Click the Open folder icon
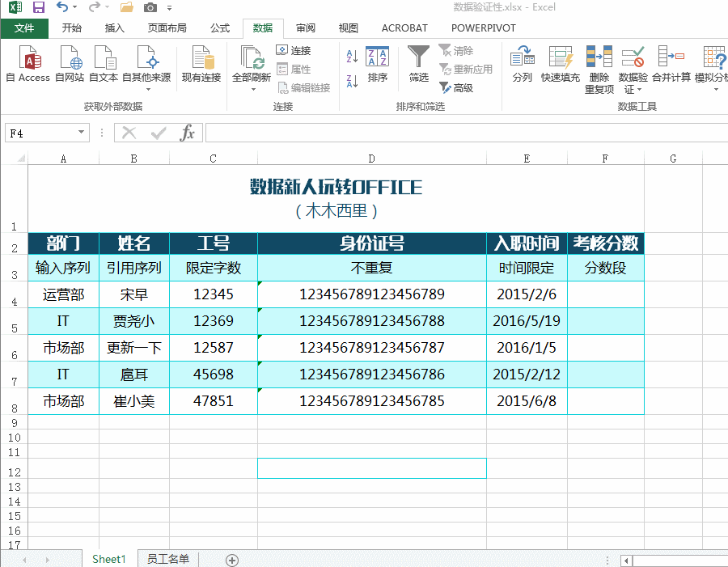728x567 pixels. coord(127,7)
